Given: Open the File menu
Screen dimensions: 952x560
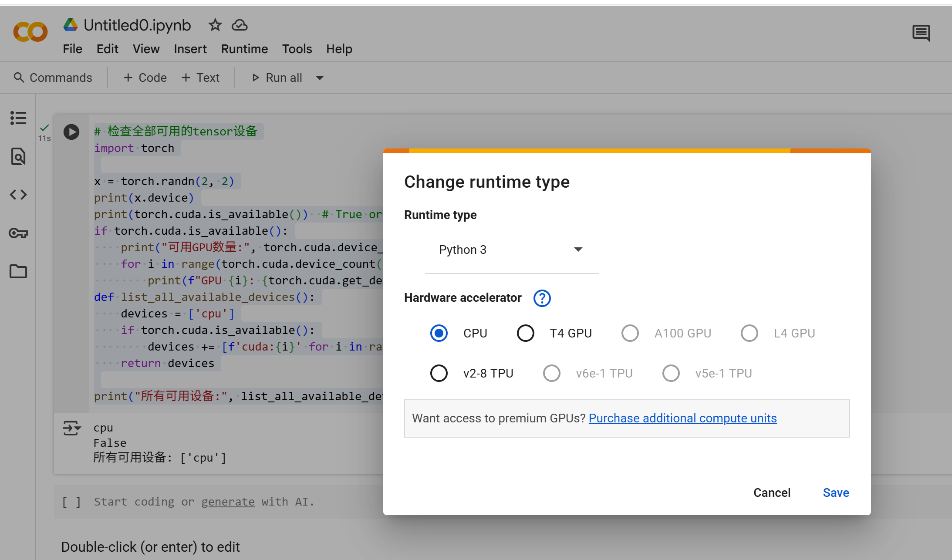Looking at the screenshot, I should coord(72,49).
